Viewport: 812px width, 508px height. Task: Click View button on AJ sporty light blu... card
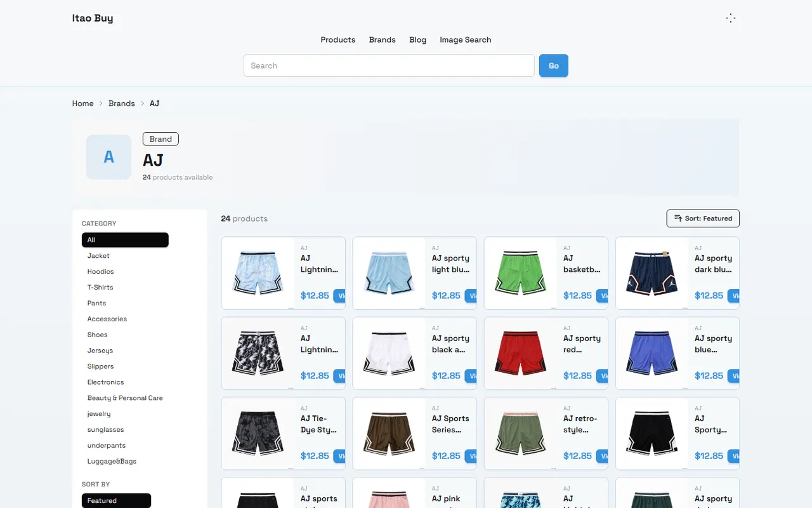(471, 296)
